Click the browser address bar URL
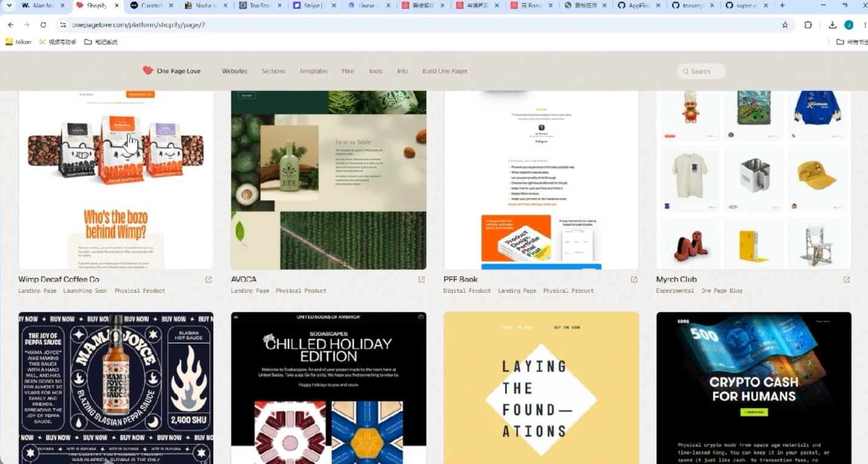Image resolution: width=868 pixels, height=464 pixels. 138,25
